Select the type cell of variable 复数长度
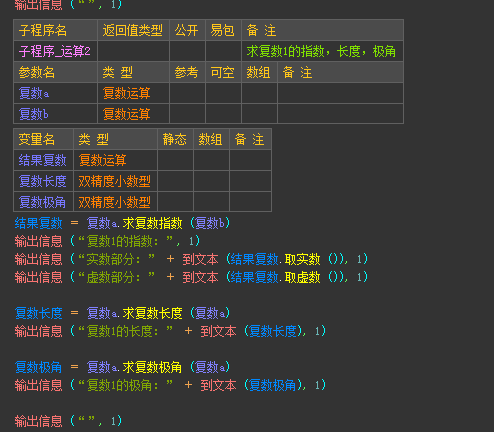494x432 pixels. (x=115, y=181)
